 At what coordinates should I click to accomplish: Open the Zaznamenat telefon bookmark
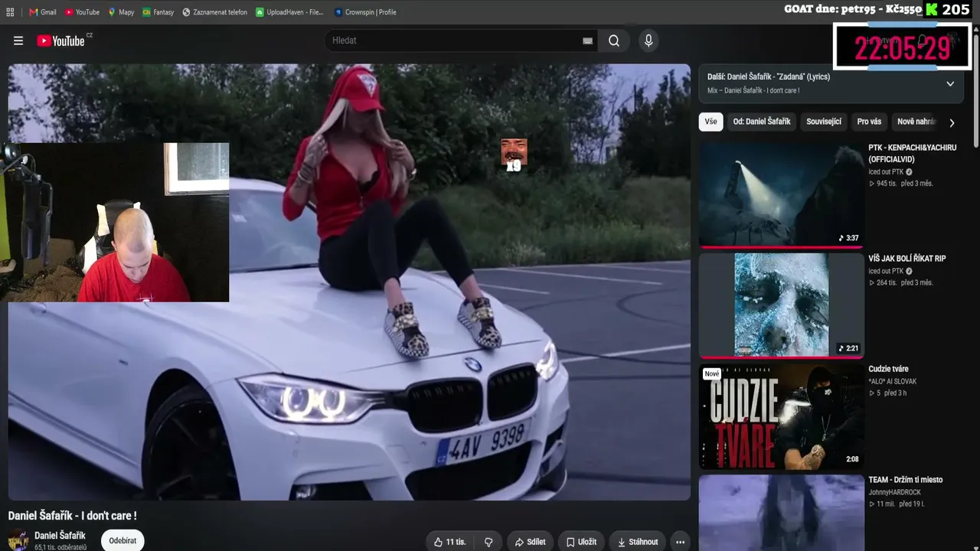(x=215, y=12)
